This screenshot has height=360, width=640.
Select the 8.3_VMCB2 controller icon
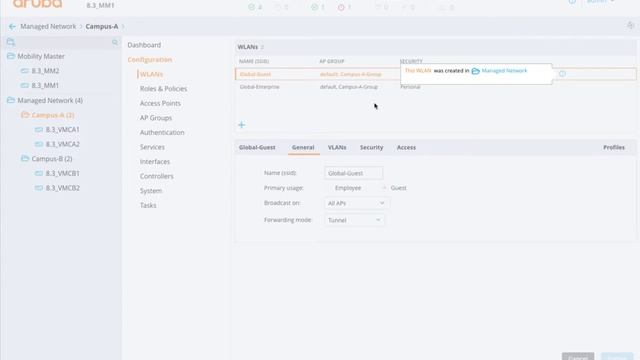click(39, 188)
